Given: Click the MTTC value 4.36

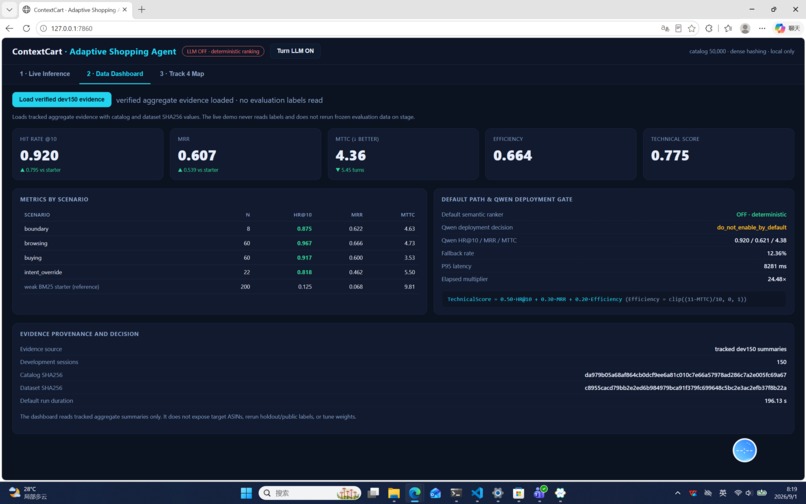Looking at the screenshot, I should 351,155.
